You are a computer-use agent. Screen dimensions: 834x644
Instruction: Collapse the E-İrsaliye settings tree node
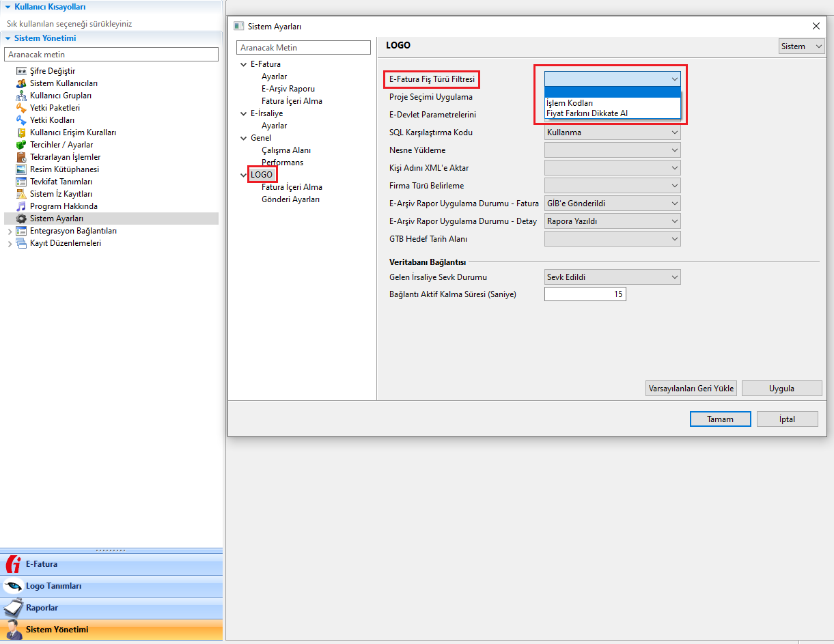pyautogui.click(x=244, y=113)
